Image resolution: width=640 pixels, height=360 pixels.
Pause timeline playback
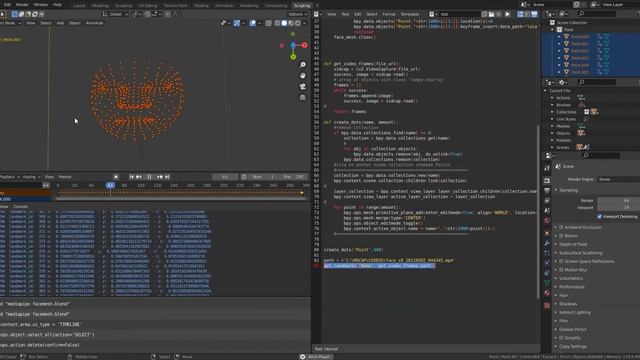point(149,177)
